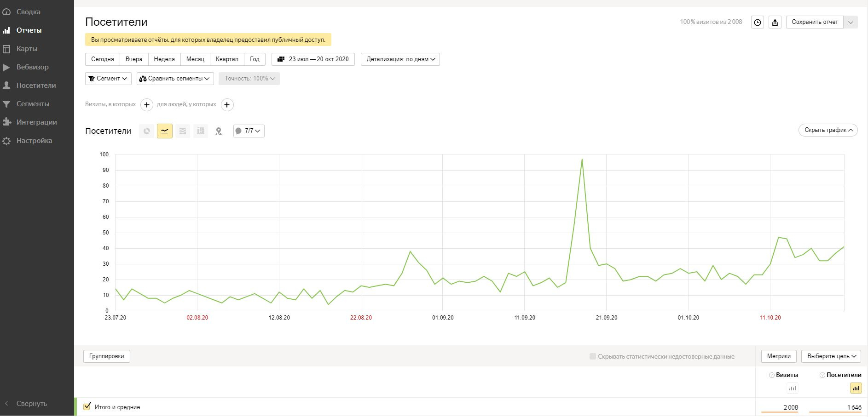Add a visit condition with plus icon

[146, 105]
